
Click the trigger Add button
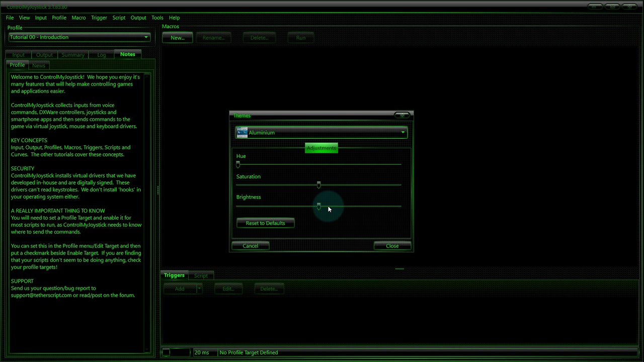(x=180, y=289)
